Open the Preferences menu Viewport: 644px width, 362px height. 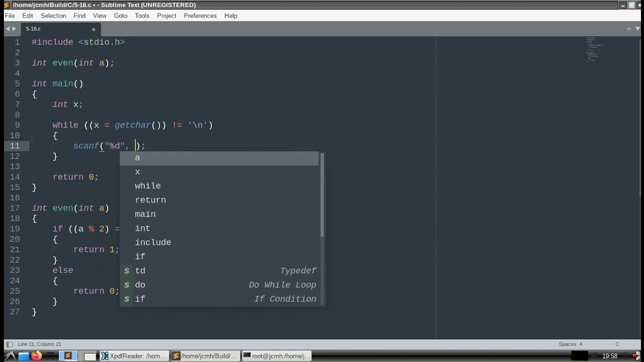[200, 16]
